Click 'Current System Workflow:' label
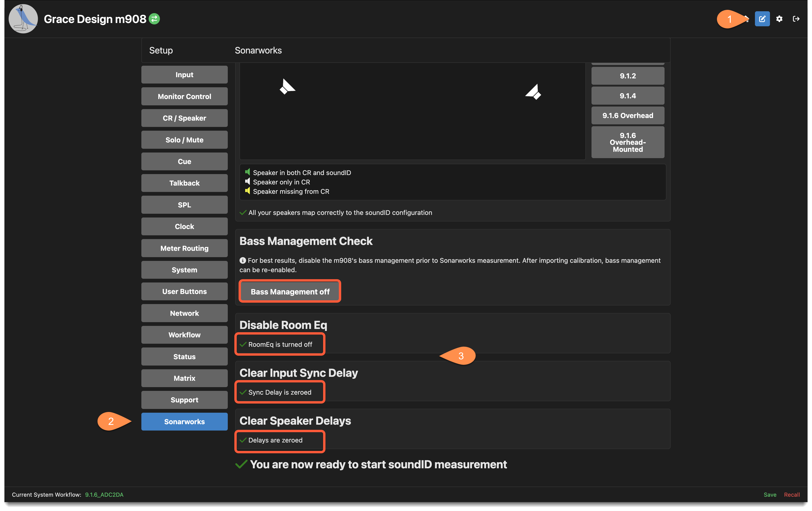This screenshot has width=812, height=511. [x=46, y=495]
